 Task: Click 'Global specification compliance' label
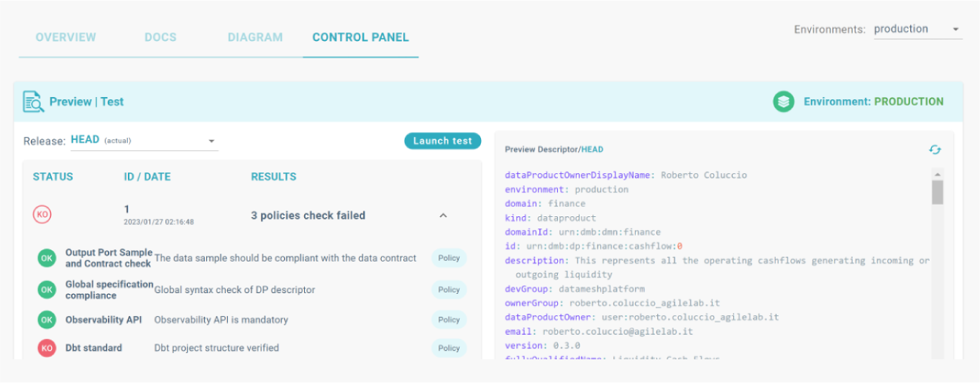point(109,290)
